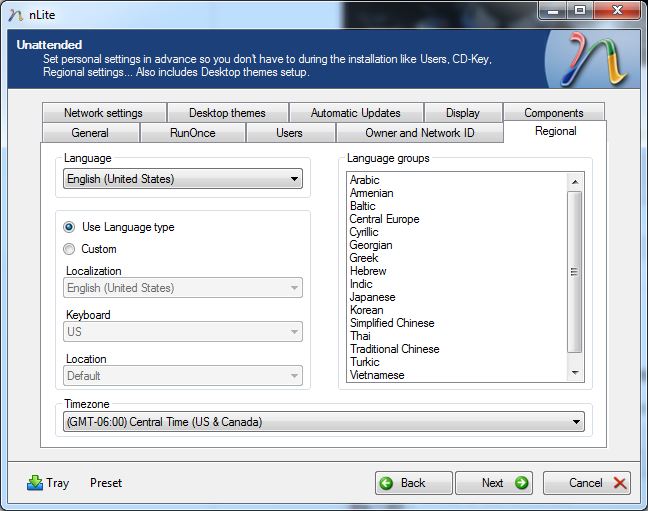Image resolution: width=648 pixels, height=511 pixels.
Task: Click the language groups scroll up arrow
Action: (x=575, y=181)
